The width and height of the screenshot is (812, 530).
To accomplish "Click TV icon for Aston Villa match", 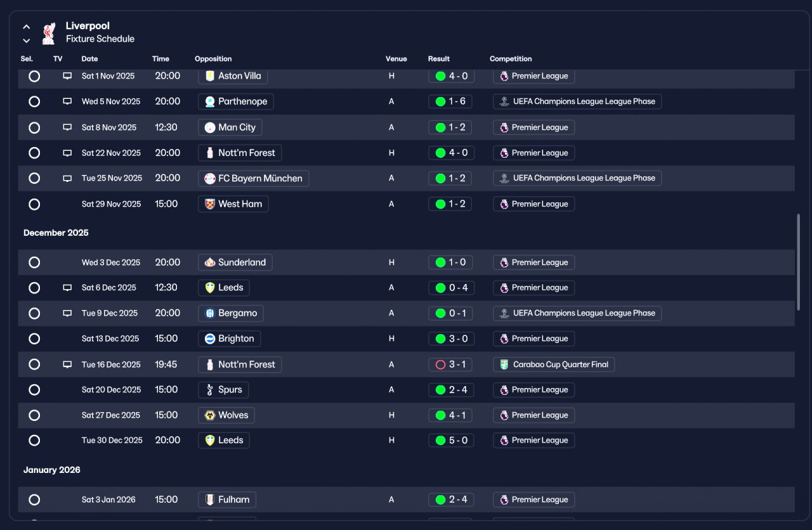I will coord(67,76).
